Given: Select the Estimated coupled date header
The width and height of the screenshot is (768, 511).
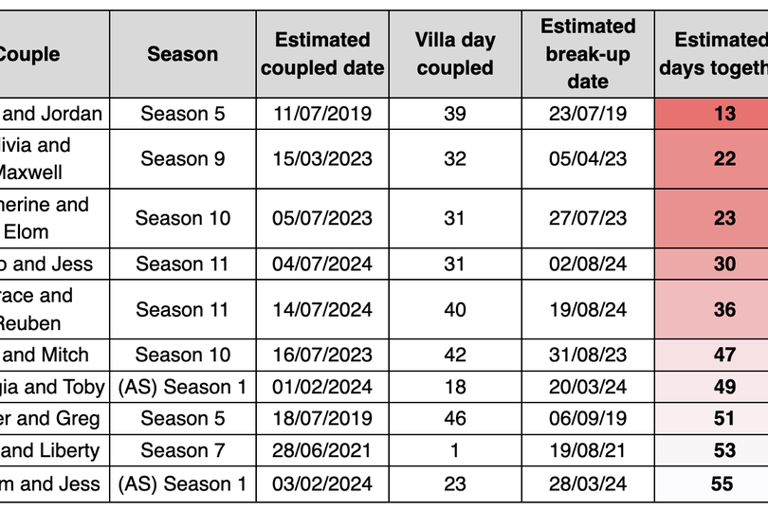Looking at the screenshot, I should [x=322, y=54].
